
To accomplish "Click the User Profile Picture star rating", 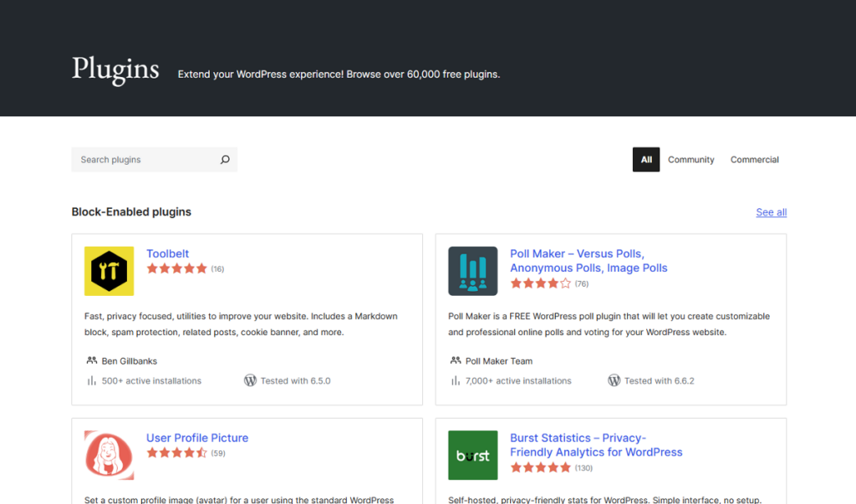I will click(x=177, y=452).
